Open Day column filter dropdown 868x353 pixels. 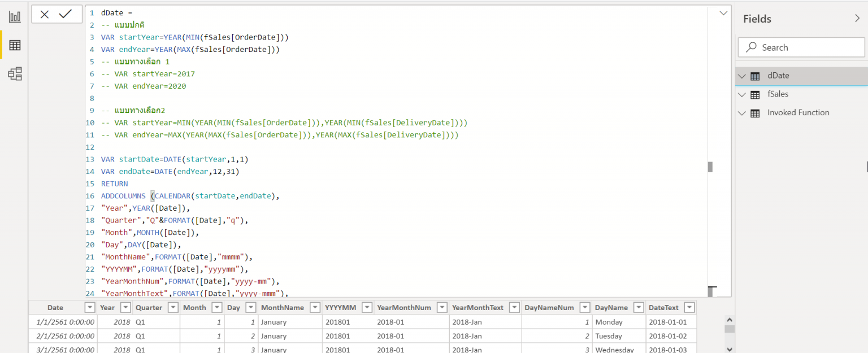click(x=250, y=308)
